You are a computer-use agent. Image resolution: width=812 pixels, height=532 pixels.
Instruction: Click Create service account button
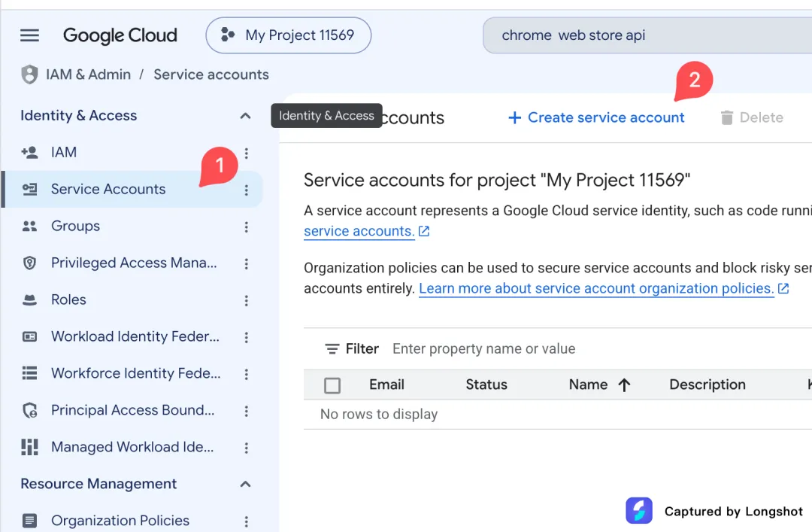pos(596,117)
